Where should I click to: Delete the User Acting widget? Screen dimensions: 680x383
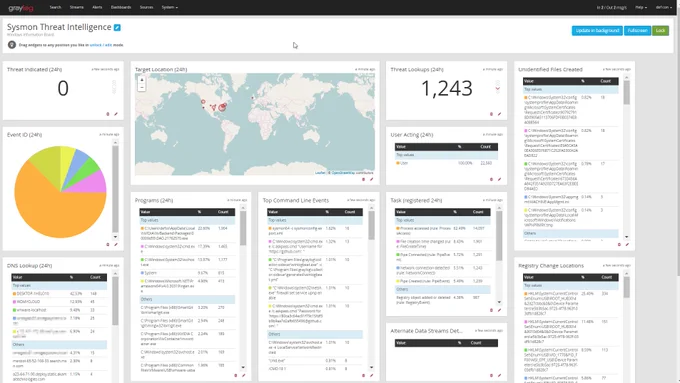click(491, 179)
